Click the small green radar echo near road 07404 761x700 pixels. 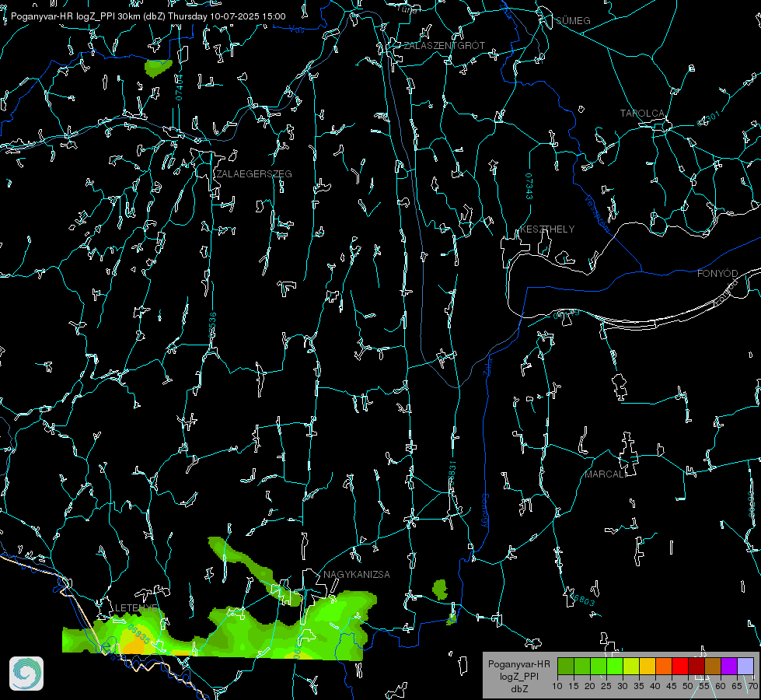158,68
